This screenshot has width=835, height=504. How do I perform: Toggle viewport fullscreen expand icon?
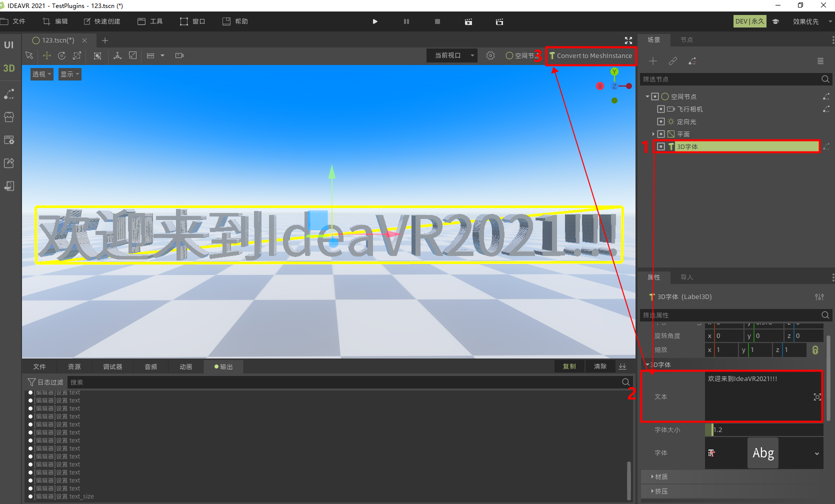click(628, 40)
